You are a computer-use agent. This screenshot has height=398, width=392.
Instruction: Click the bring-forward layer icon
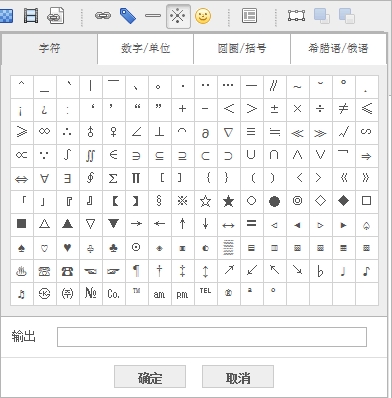pyautogui.click(x=322, y=16)
